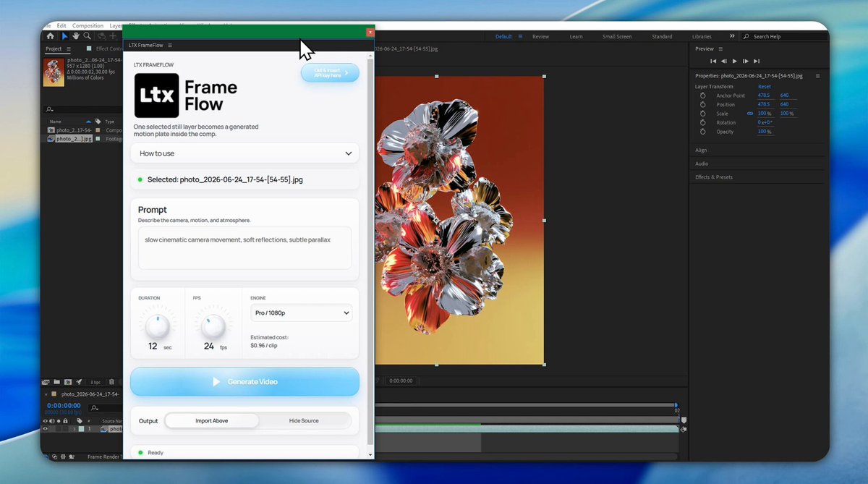Jump to last frame in Preview panel
Image resolution: width=868 pixels, height=484 pixels.
pos(757,61)
